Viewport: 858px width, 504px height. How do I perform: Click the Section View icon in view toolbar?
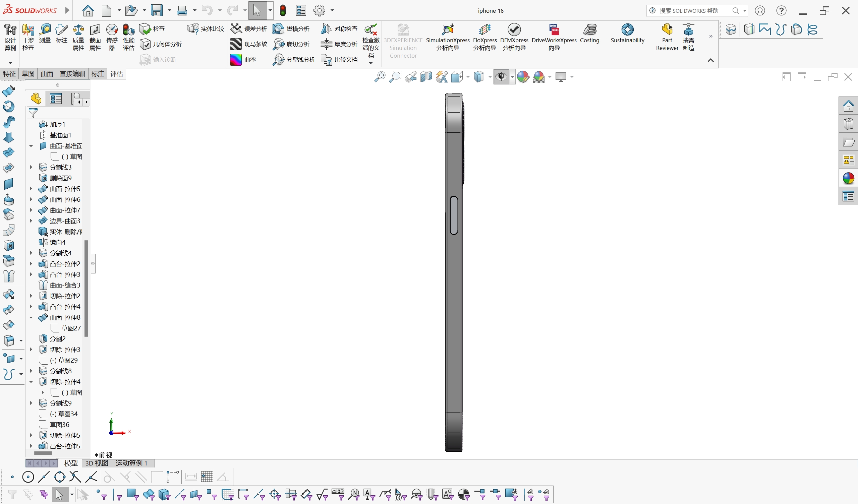[x=426, y=77]
